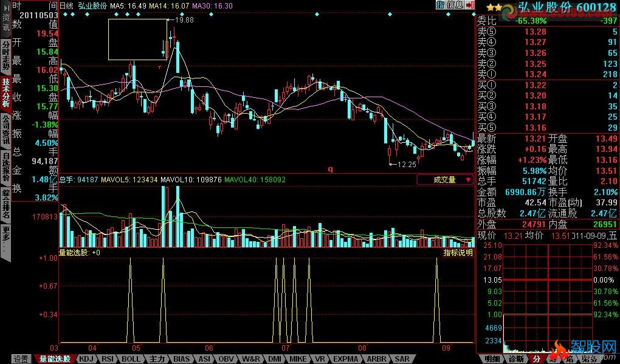This screenshot has height=364, width=620.
Task: Select the ARBR indicator tab
Action: (377, 359)
